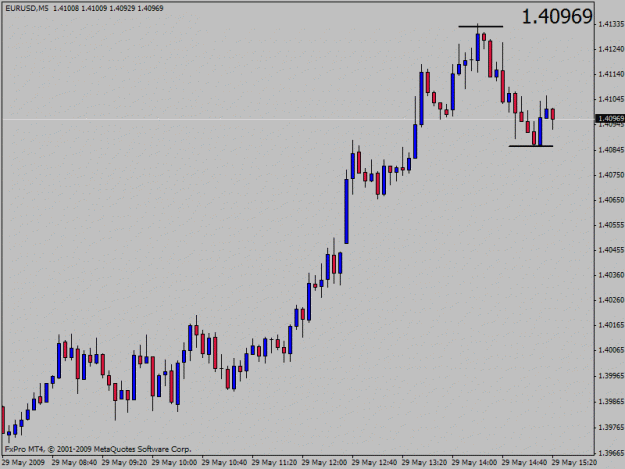Click the 29 May 09:20 time label
This screenshot has height=469, width=625.
[x=124, y=463]
